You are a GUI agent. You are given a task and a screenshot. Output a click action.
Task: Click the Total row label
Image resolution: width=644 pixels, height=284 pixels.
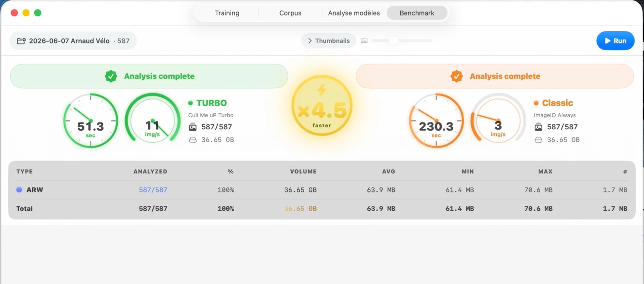click(25, 209)
